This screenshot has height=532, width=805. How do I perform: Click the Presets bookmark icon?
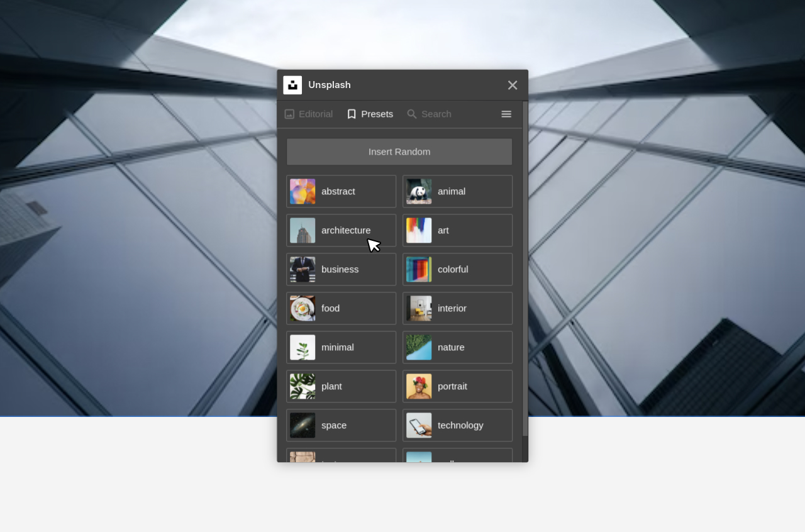tap(352, 114)
